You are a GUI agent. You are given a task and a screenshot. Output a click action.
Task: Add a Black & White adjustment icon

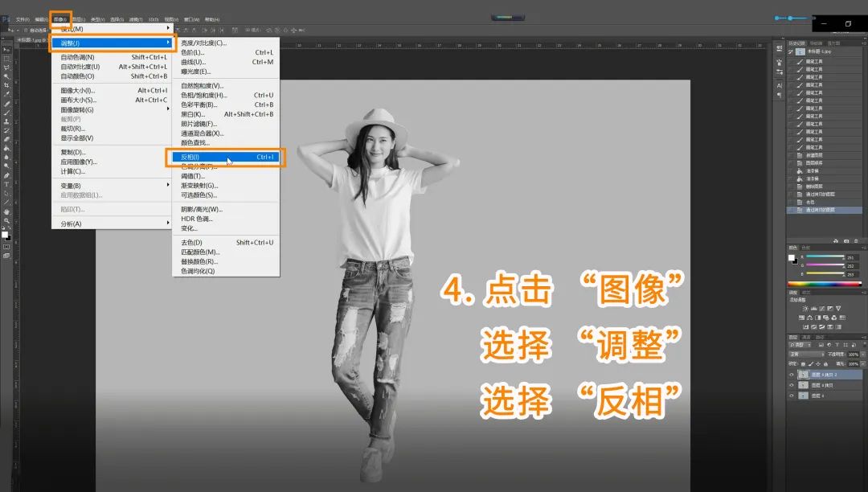click(817, 318)
